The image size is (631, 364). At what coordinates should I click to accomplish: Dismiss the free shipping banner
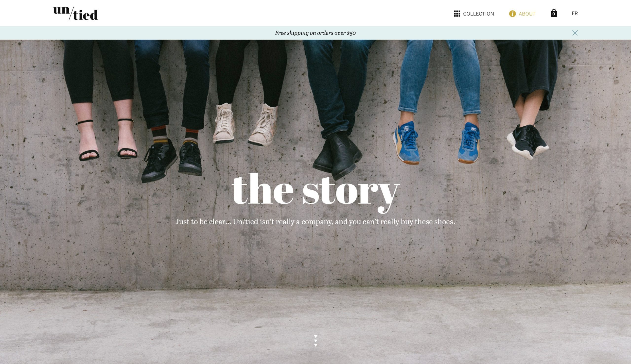point(575,33)
